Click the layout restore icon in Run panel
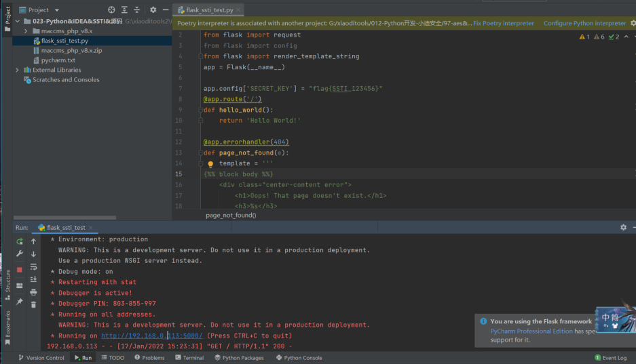This screenshot has height=364, width=636. [x=20, y=286]
